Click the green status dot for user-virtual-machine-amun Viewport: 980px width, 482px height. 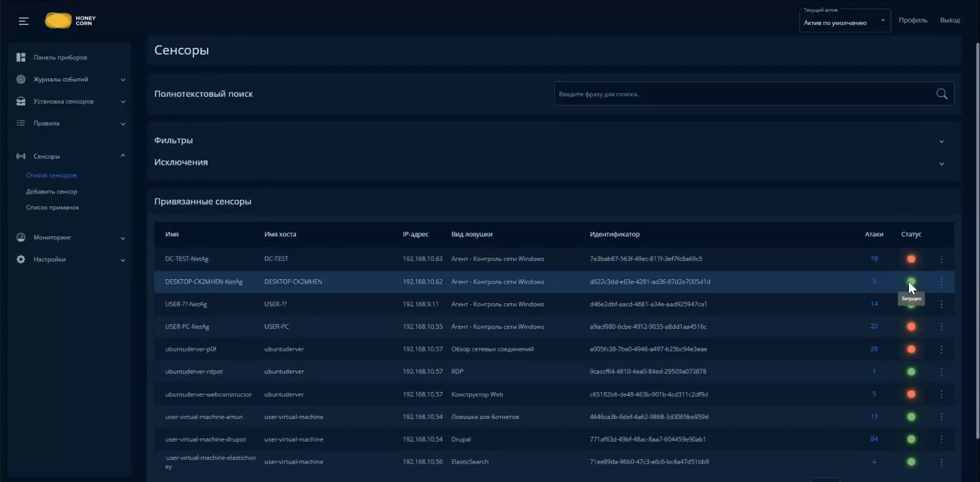(911, 417)
